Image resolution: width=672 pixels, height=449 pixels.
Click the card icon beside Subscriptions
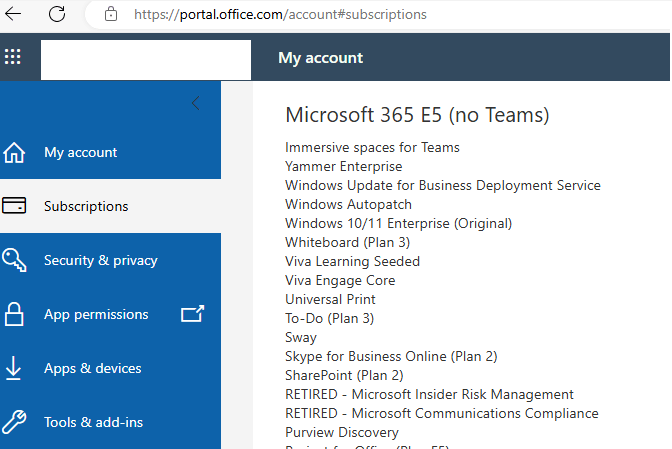coord(14,205)
